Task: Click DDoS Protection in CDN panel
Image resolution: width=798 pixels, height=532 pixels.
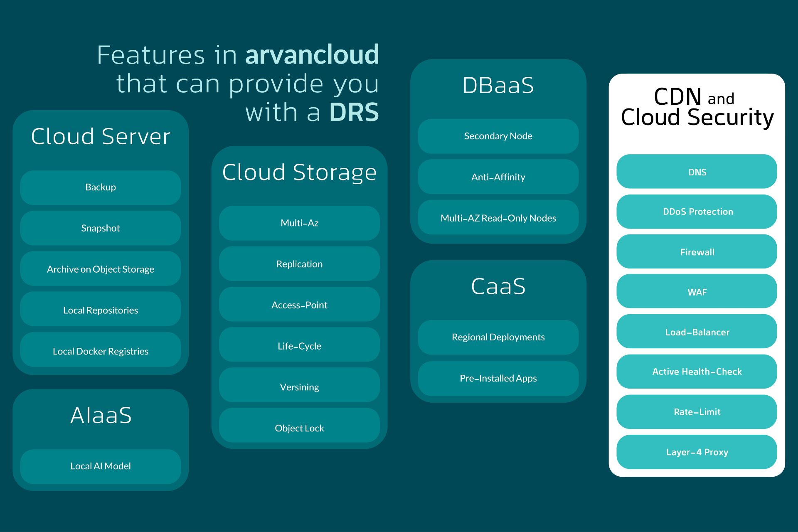Action: (x=697, y=212)
